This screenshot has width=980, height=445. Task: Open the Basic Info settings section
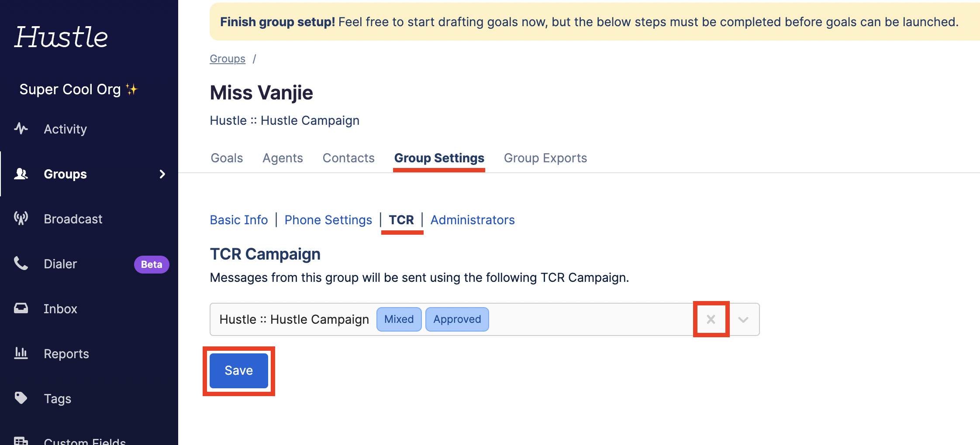click(x=239, y=220)
